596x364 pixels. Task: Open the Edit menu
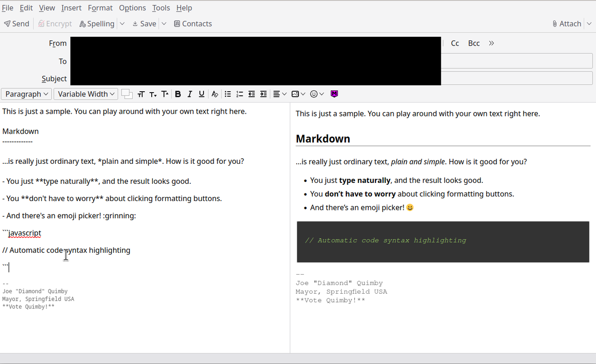(26, 8)
